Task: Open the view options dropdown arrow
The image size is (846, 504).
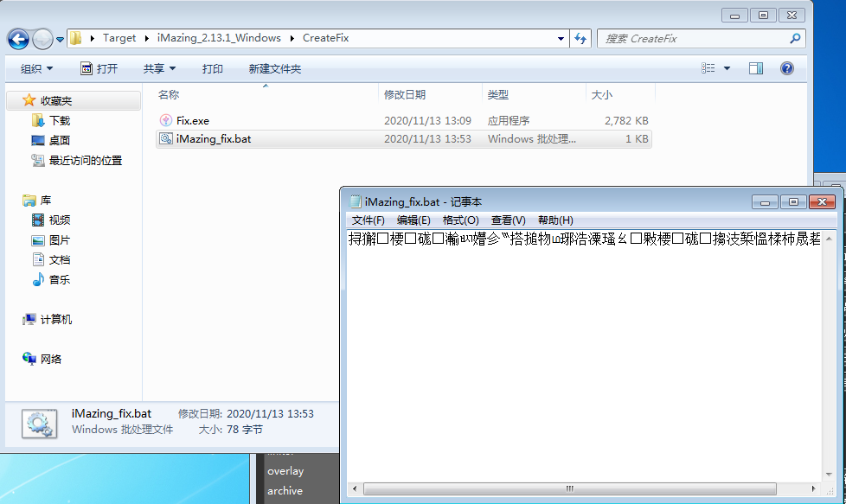Action: tap(727, 68)
